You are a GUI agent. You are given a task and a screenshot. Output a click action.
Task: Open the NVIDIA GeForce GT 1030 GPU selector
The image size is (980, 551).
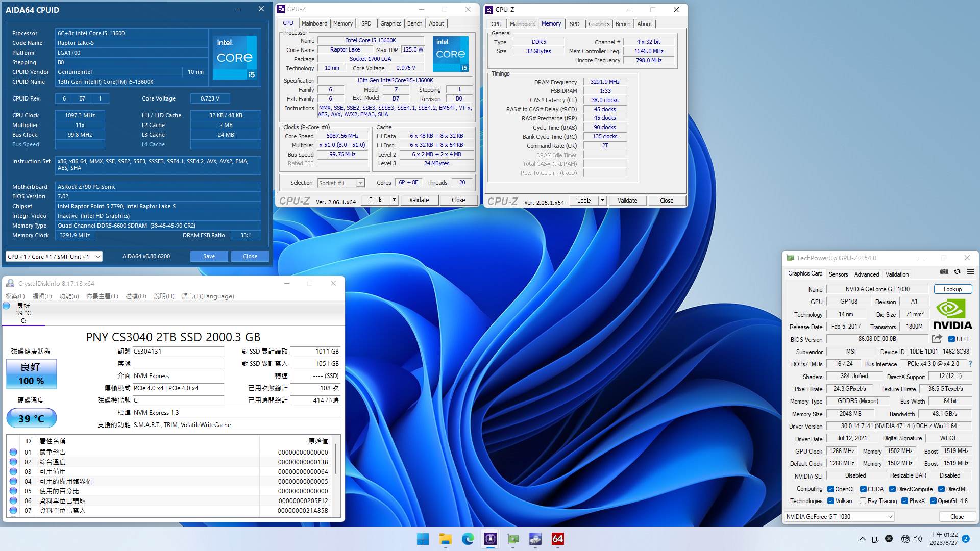coord(839,517)
